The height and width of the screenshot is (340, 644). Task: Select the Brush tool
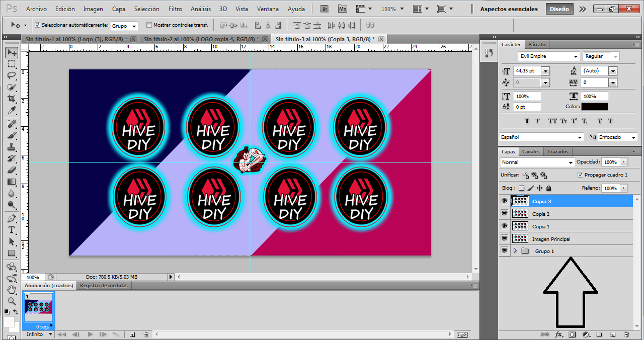point(12,135)
